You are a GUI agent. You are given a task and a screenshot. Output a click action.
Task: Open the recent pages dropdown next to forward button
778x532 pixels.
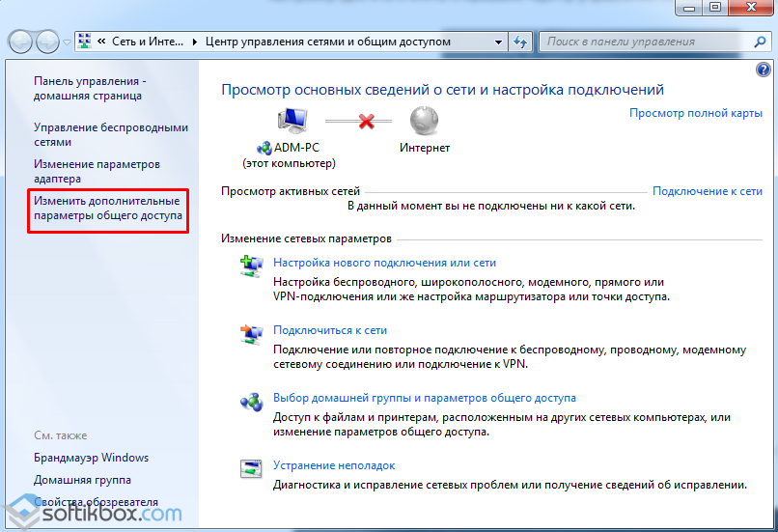click(67, 42)
